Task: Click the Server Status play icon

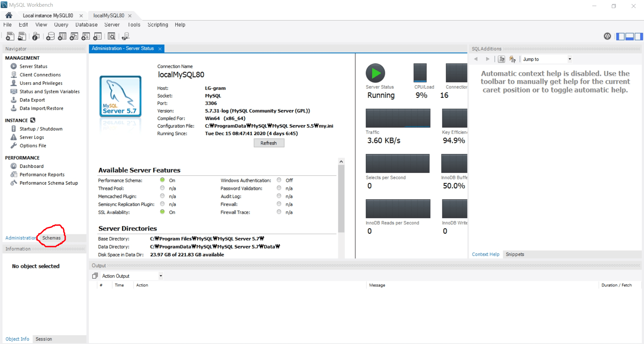Action: point(375,73)
